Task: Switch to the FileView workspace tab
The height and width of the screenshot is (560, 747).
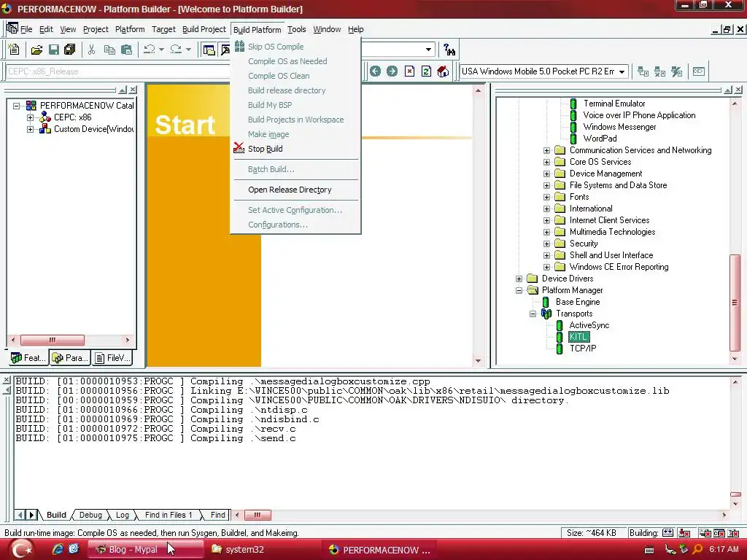Action: click(112, 357)
